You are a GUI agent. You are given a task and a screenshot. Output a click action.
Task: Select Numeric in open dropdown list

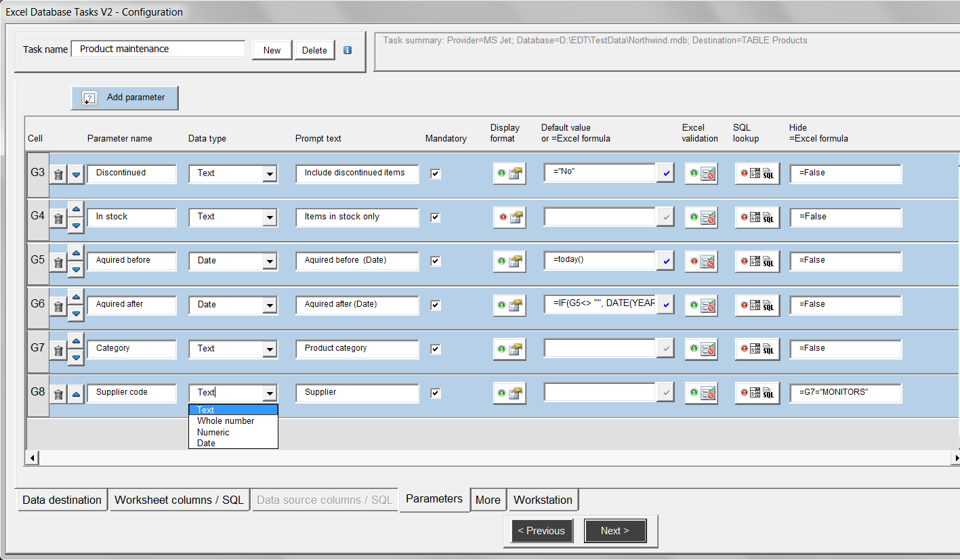(x=233, y=432)
